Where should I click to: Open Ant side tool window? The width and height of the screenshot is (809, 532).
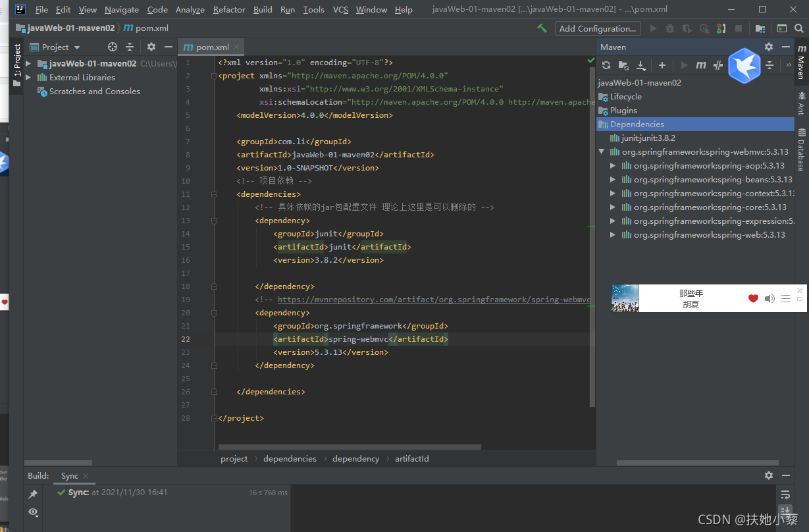(801, 104)
